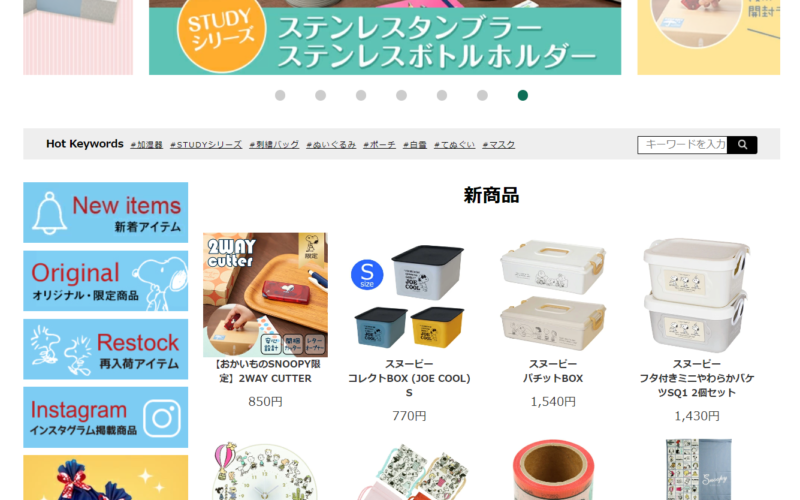Open the Restock items banner
This screenshot has height=500, width=800.
pyautogui.click(x=106, y=349)
